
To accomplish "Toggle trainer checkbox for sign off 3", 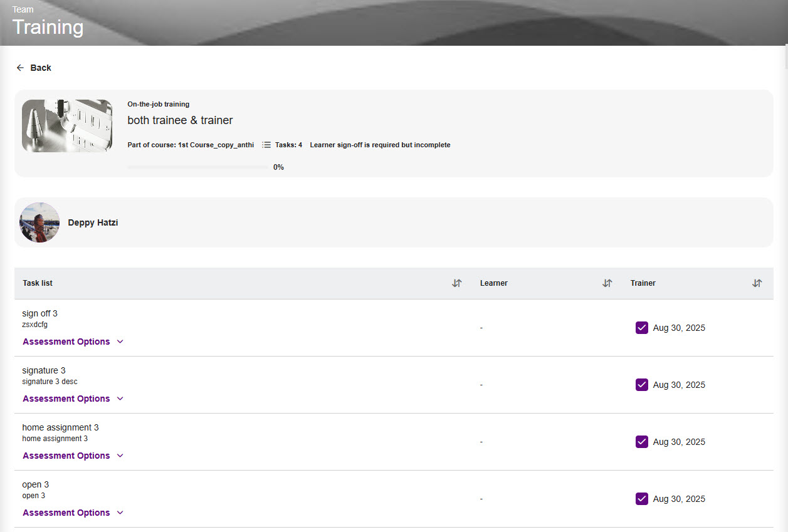I will 641,328.
